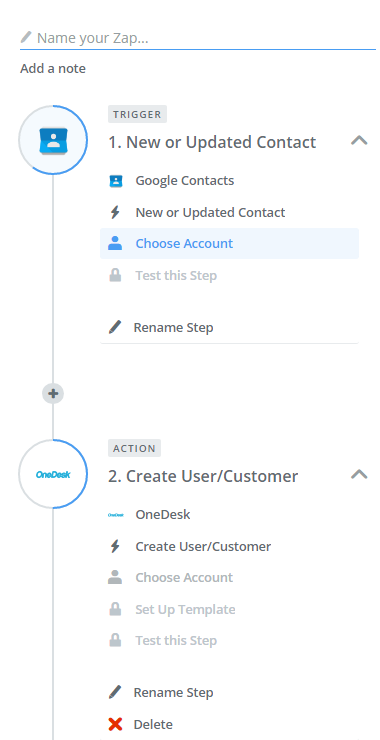Click lightning bolt icon next to Create User/Customer

(x=115, y=546)
